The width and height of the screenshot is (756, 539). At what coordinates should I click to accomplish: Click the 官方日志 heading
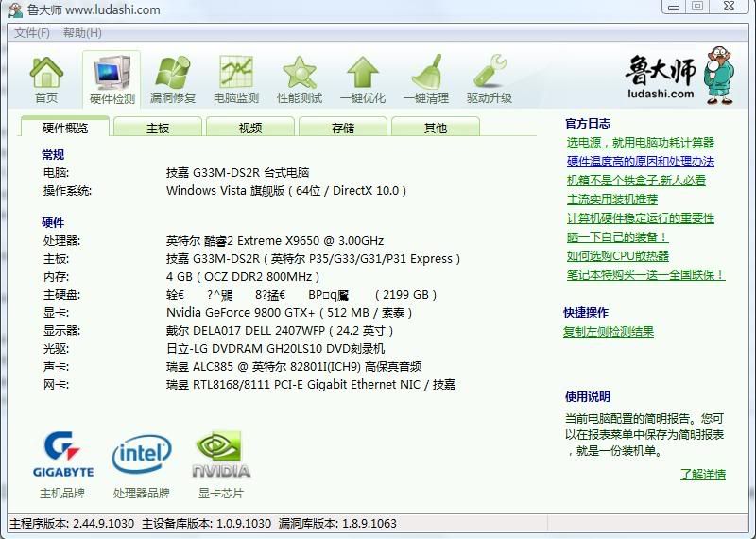coord(588,124)
